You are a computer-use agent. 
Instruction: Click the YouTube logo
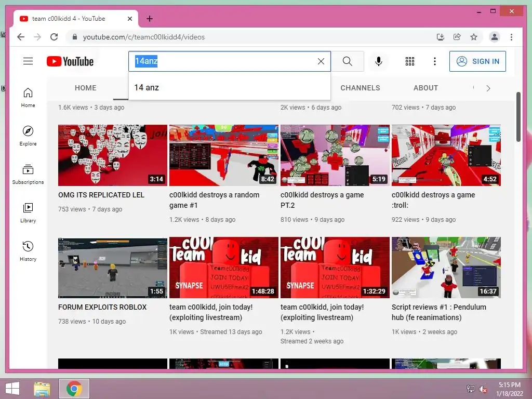pos(70,61)
